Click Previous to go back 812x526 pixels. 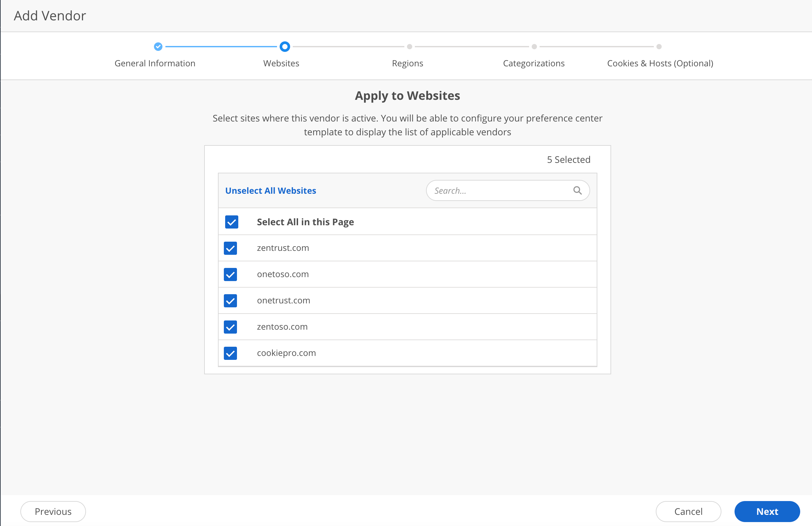click(x=53, y=511)
